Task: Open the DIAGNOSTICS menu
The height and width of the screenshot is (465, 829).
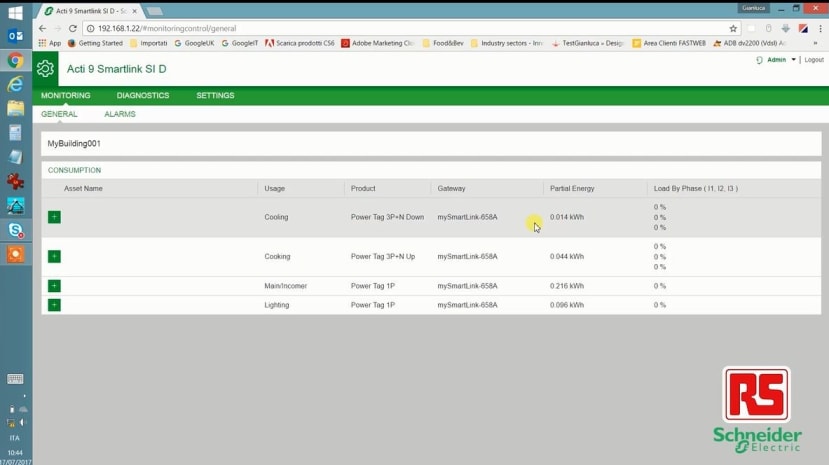Action: 143,96
